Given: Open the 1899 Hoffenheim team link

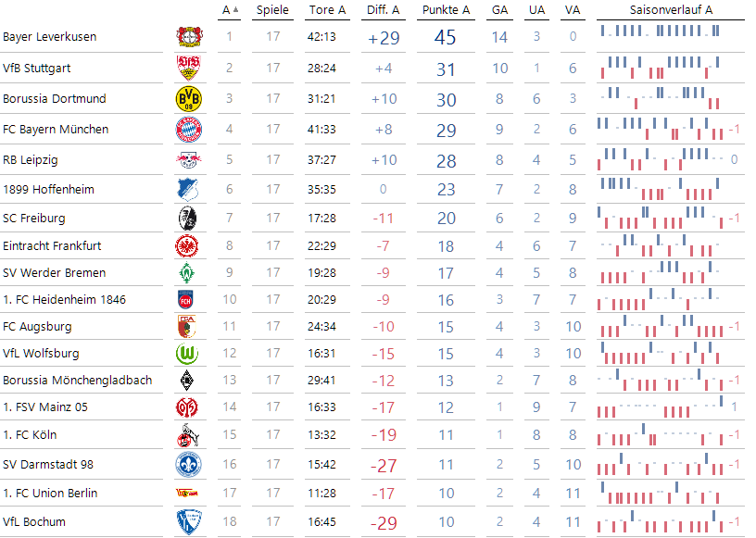Looking at the screenshot, I should [x=48, y=190].
